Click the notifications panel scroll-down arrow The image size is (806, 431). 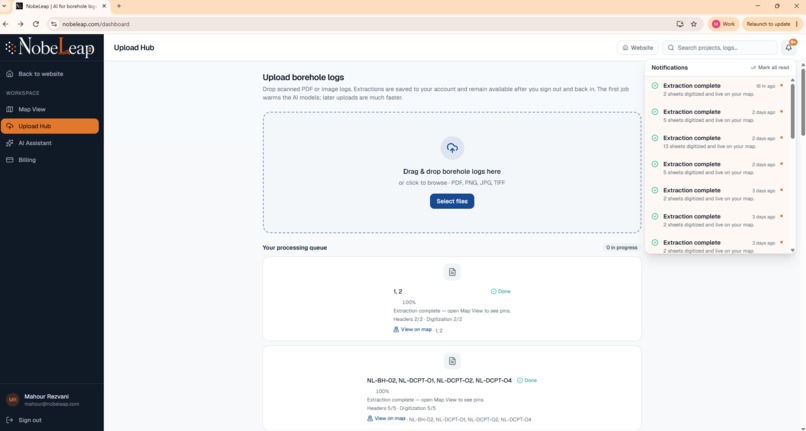point(793,250)
